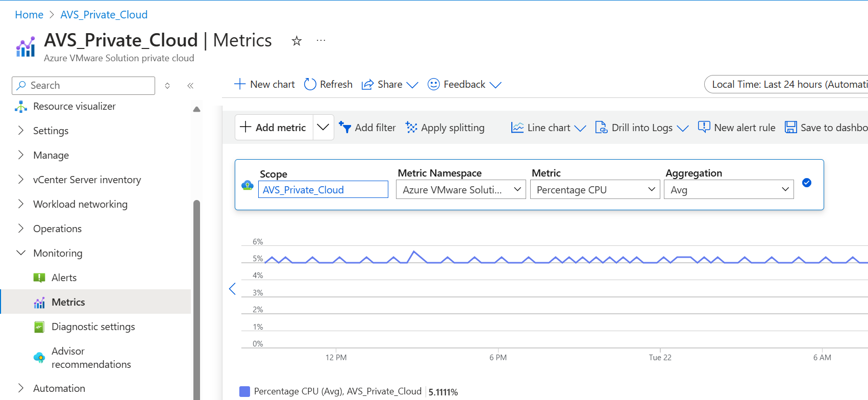
Task: Click the Apply splitting icon
Action: pyautogui.click(x=411, y=128)
